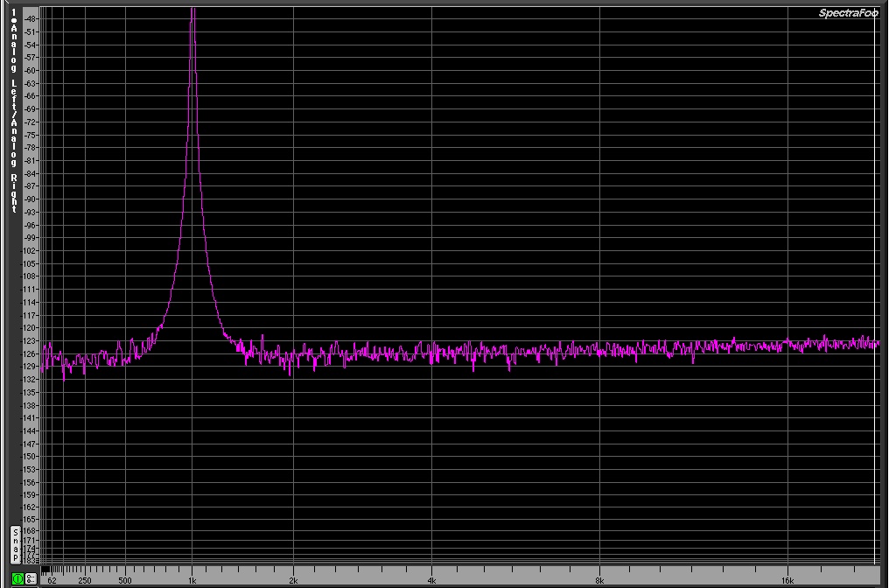This screenshot has width=889, height=588.
Task: Toggle the green instrument power button
Action: coord(17,579)
